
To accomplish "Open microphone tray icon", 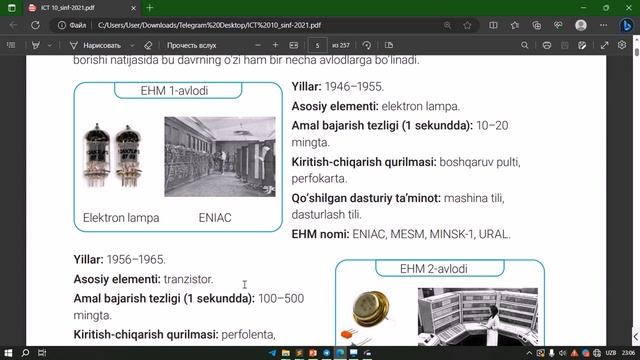I will pyautogui.click(x=551, y=353).
